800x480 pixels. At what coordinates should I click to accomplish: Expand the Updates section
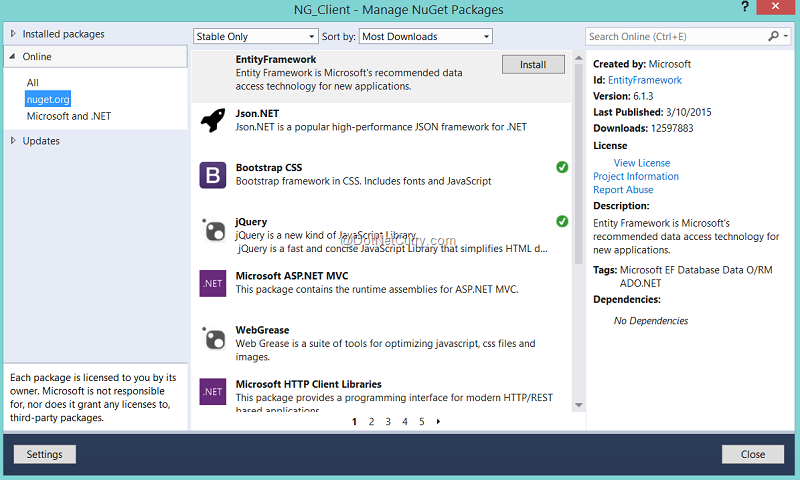click(13, 141)
